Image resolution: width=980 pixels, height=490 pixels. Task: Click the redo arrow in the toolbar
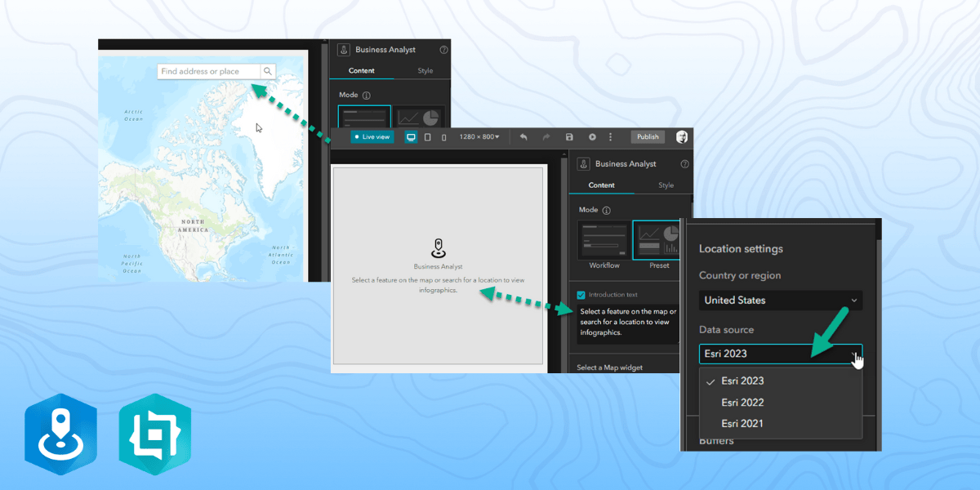click(546, 136)
